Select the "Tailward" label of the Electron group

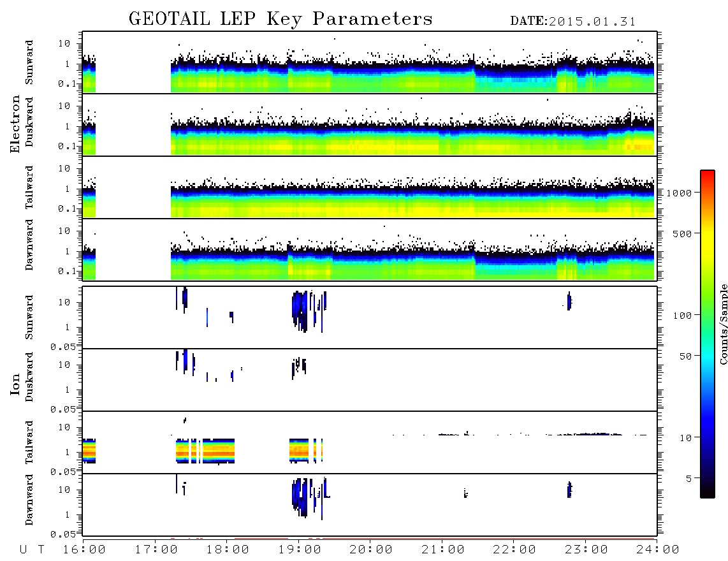tap(29, 187)
